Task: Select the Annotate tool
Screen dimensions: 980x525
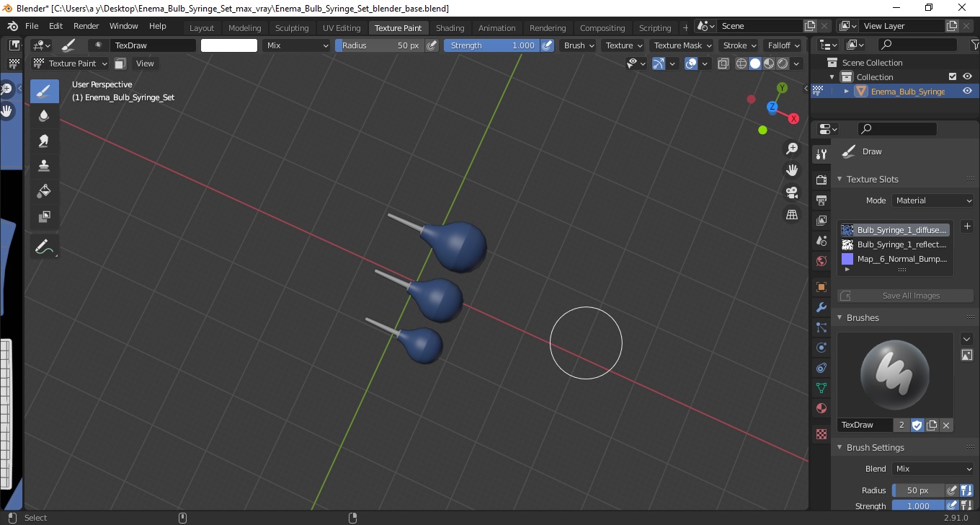Action: tap(45, 247)
